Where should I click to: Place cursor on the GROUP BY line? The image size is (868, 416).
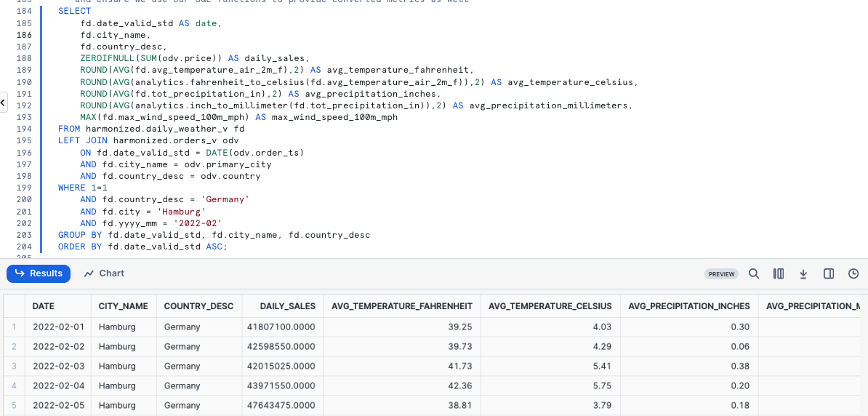click(214, 236)
